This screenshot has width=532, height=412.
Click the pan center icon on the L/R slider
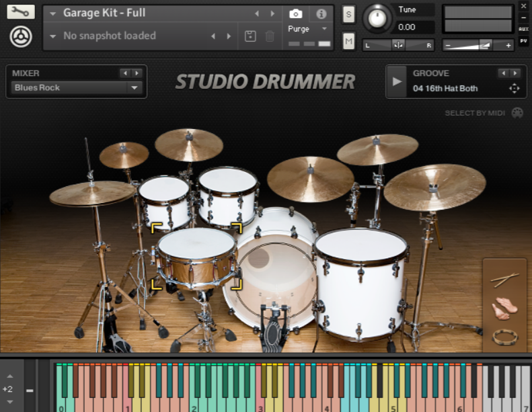coord(398,45)
